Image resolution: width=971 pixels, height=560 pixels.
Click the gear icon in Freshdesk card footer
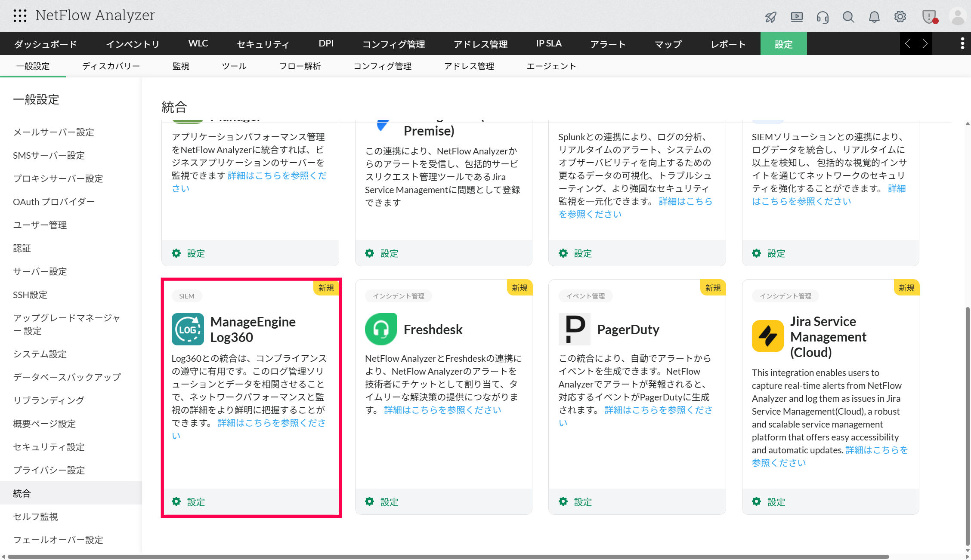coord(370,502)
